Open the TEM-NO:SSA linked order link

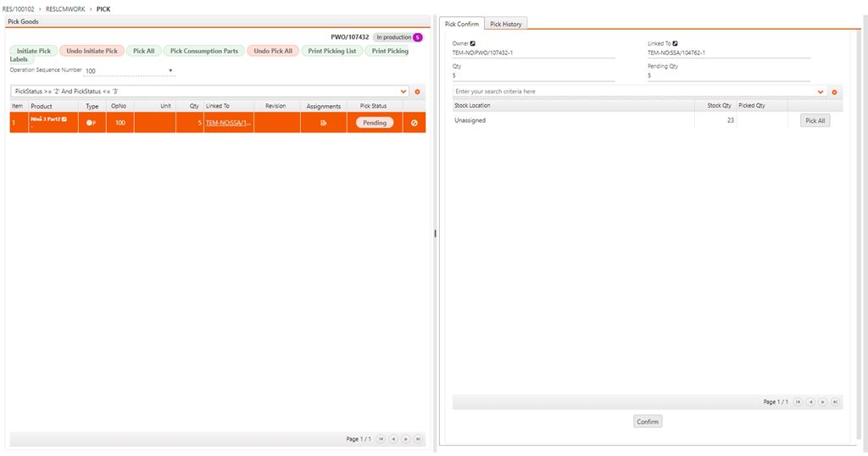point(228,123)
